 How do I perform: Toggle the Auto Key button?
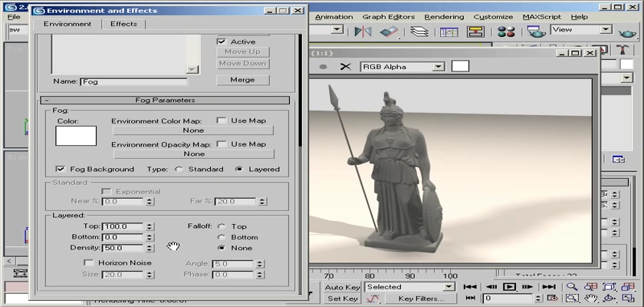tap(342, 287)
